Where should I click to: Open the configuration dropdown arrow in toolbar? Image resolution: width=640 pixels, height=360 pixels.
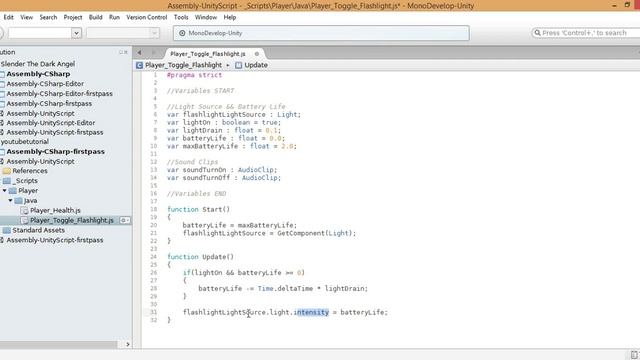(x=76, y=33)
